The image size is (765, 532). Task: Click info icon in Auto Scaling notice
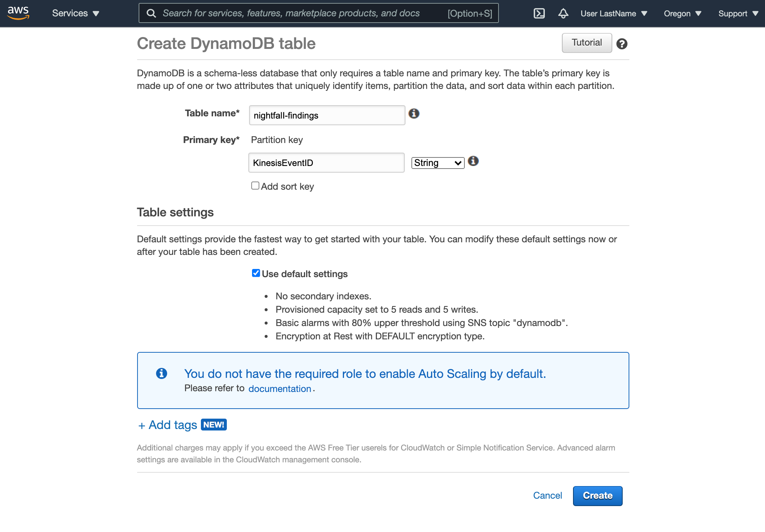click(x=161, y=373)
